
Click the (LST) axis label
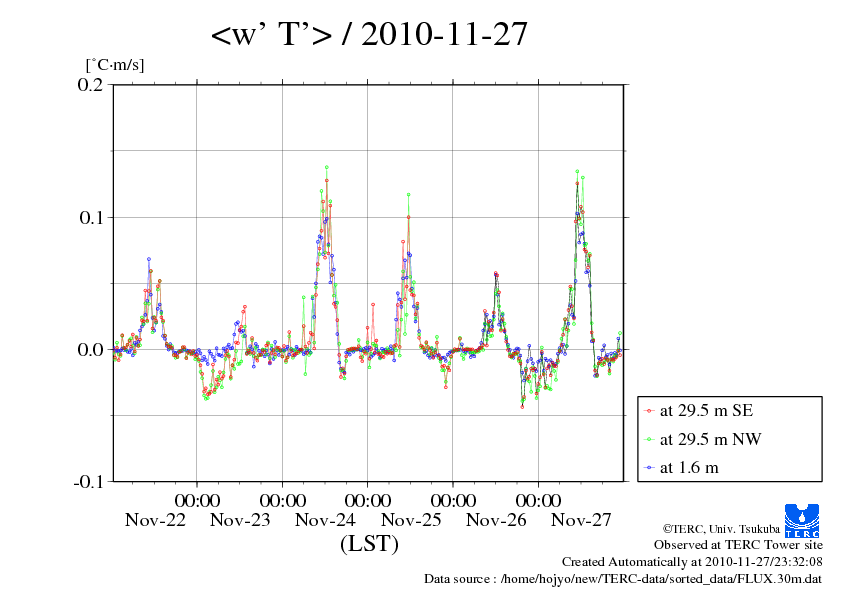pos(369,544)
